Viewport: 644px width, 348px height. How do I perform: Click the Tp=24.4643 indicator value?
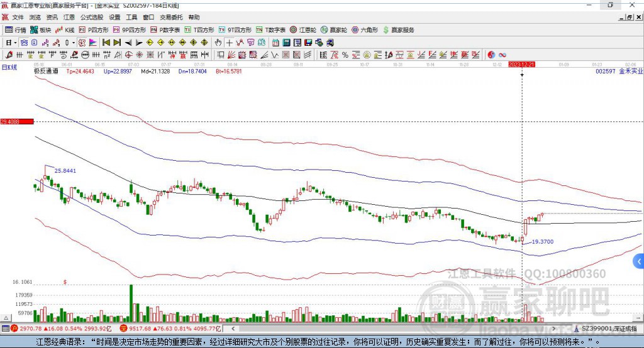[80, 71]
